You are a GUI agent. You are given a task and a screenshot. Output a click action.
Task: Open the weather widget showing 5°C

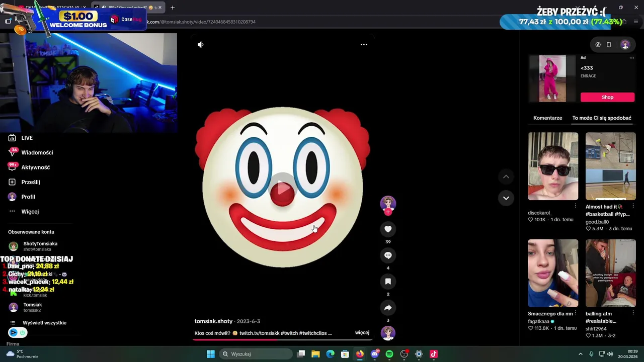pos(23,354)
